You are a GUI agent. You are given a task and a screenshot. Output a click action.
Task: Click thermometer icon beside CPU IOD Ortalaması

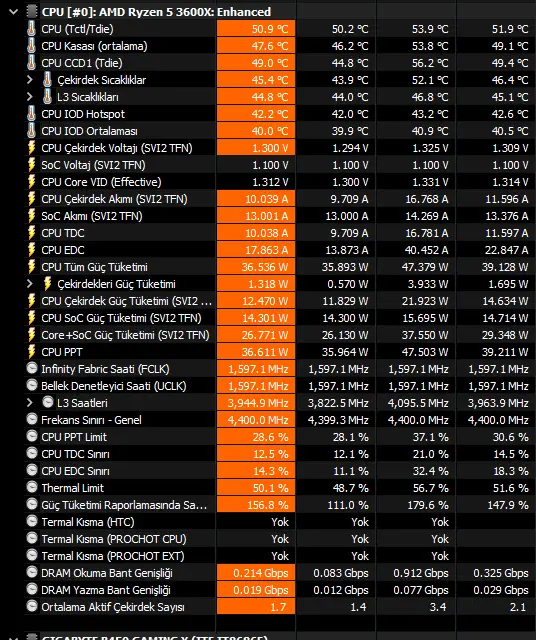click(x=31, y=131)
